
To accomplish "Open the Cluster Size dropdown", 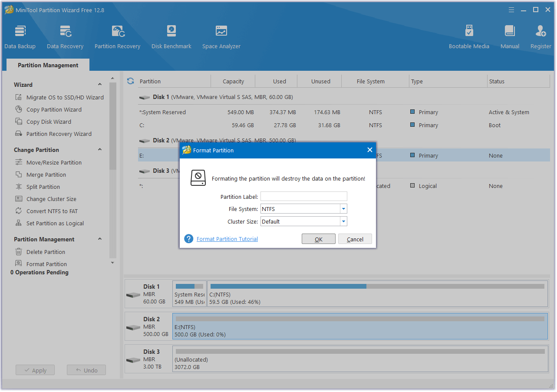I will pyautogui.click(x=343, y=221).
